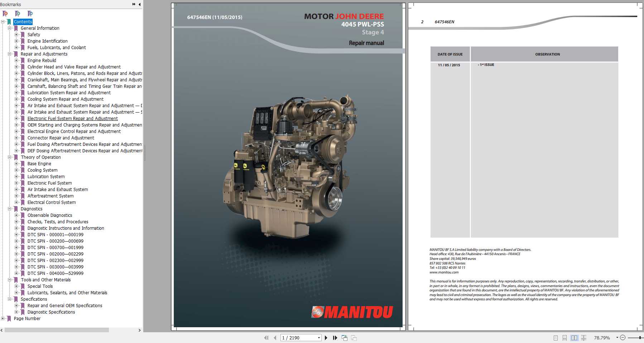Expand the Page Number bookmark
Image resolution: width=644 pixels, height=343 pixels.
pos(3,319)
